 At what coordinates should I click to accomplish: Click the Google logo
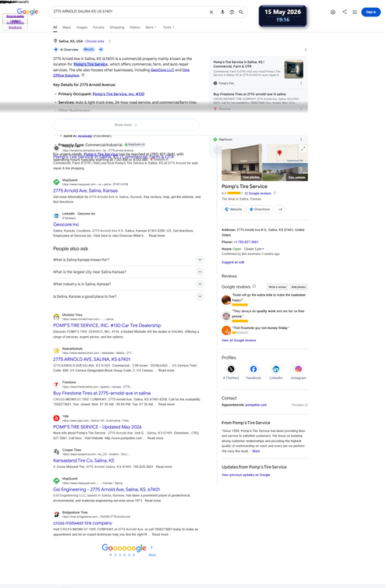click(x=27, y=12)
